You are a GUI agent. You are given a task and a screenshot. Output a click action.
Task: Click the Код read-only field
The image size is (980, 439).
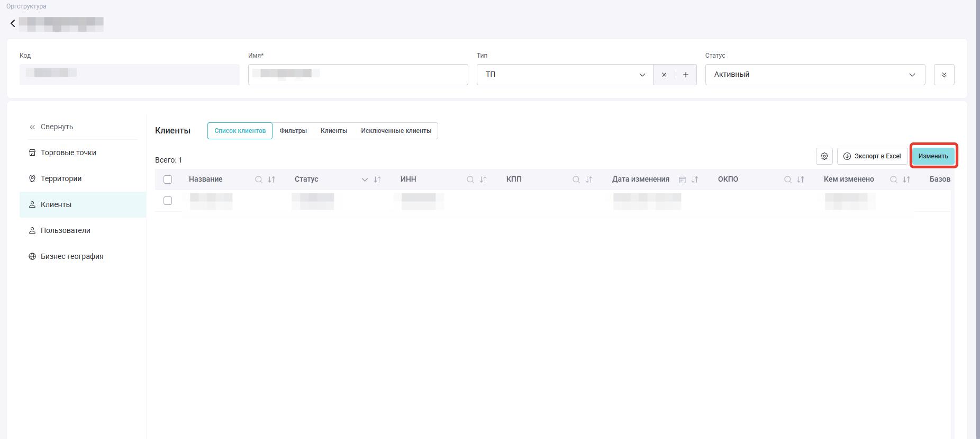(x=130, y=75)
